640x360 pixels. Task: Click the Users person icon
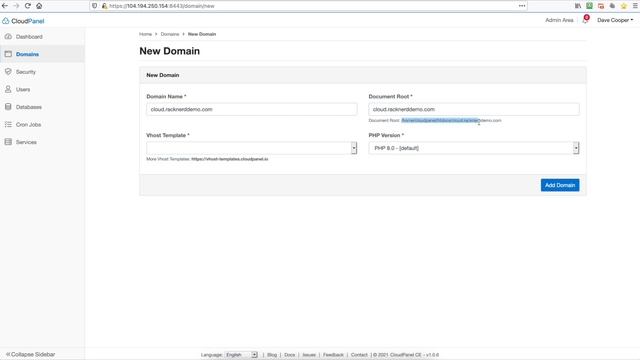(8, 89)
